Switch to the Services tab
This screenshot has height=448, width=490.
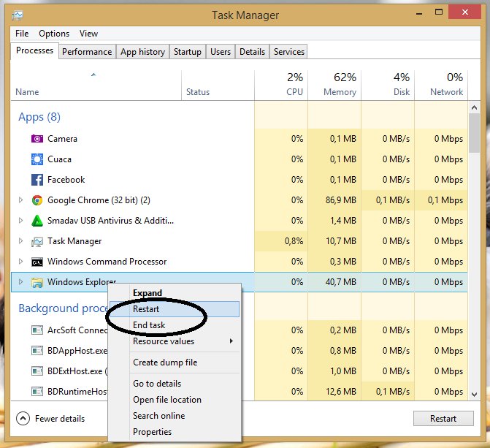[289, 52]
